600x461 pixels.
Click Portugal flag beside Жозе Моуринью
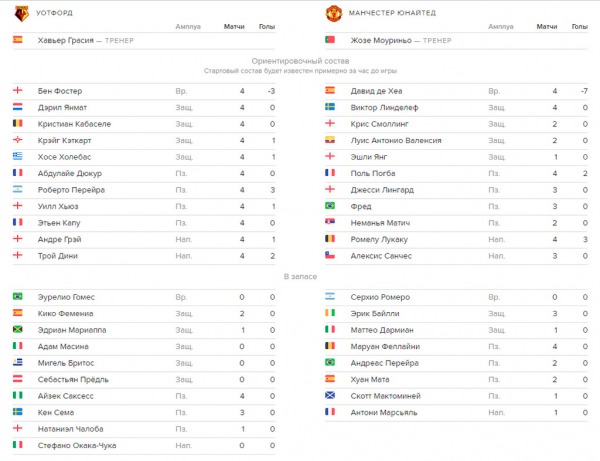tap(330, 39)
